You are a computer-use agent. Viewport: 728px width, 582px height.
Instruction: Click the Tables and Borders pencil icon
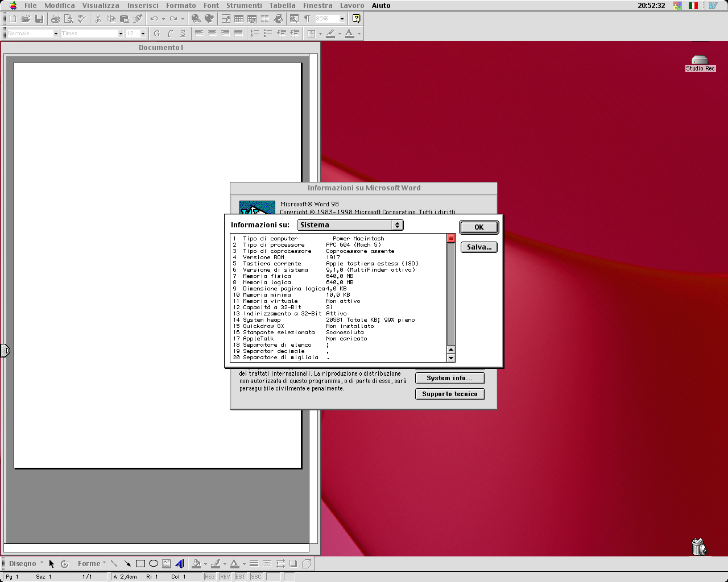226,19
